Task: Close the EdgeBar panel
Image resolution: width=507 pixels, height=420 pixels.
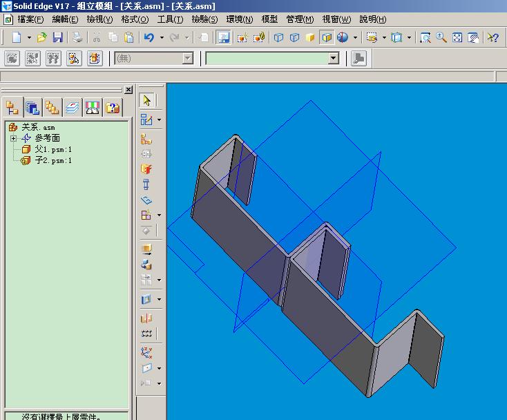Action: [x=128, y=90]
